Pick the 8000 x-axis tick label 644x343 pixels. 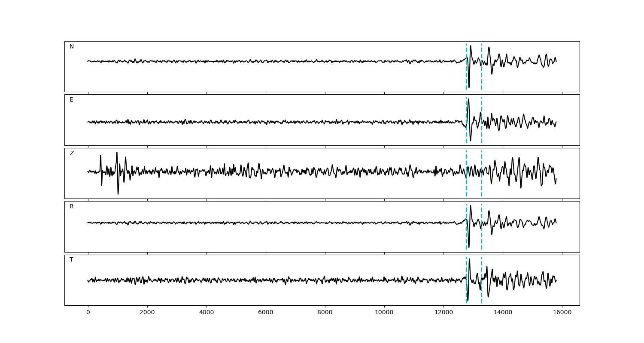pyautogui.click(x=325, y=313)
